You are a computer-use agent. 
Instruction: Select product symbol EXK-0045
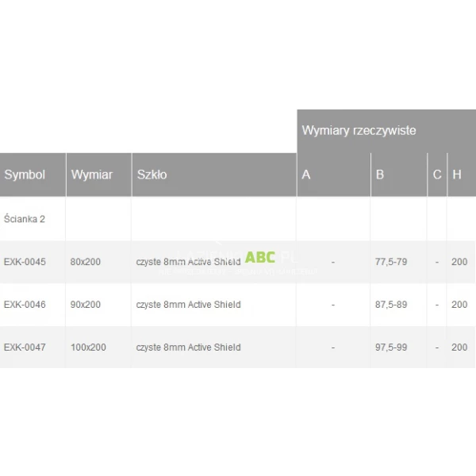click(25, 262)
